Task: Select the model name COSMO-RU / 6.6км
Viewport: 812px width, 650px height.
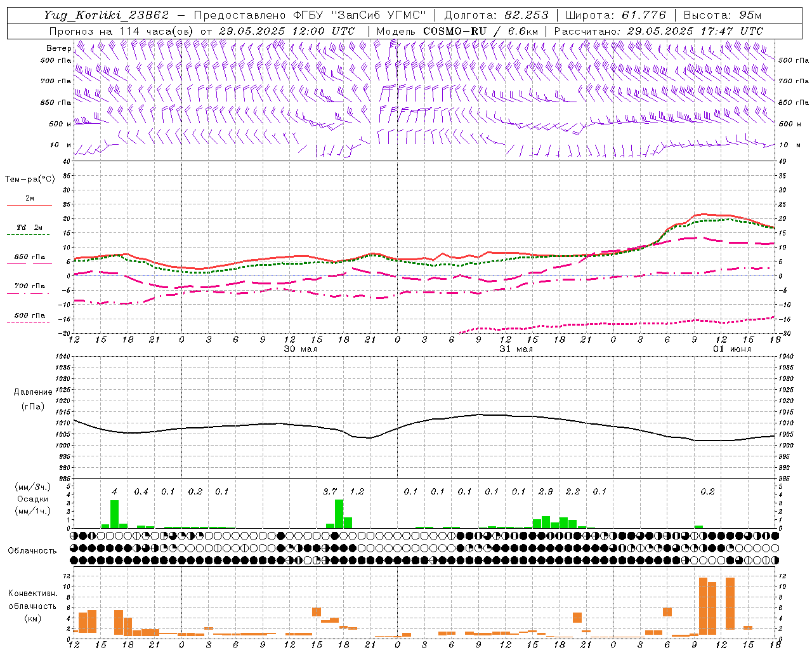Action: pos(481,31)
